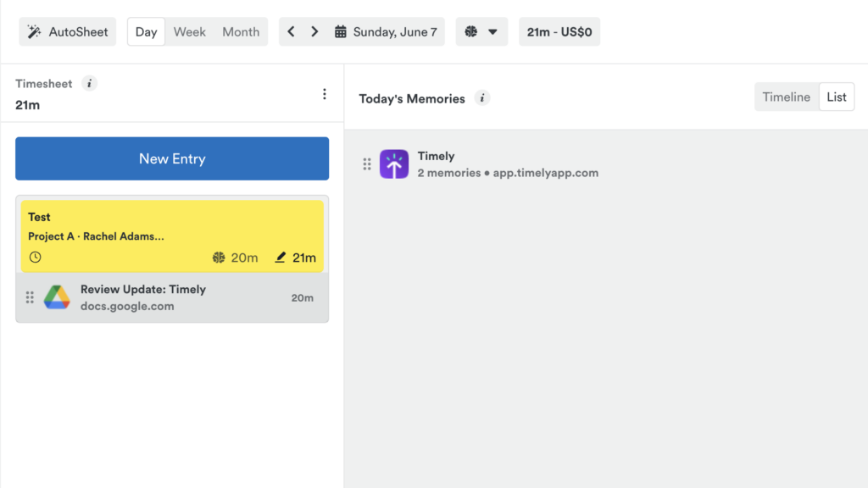Click the docs.google.com text
The height and width of the screenshot is (488, 868).
tap(127, 306)
